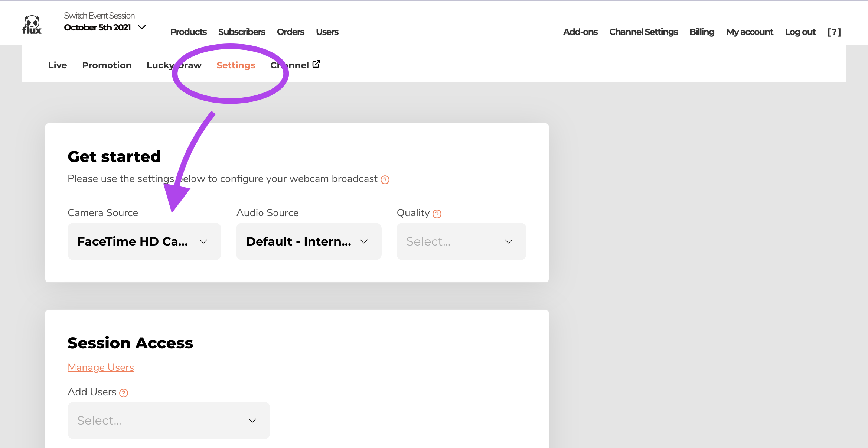Expand the Add Users select box
Viewport: 868px width, 448px height.
tap(169, 421)
